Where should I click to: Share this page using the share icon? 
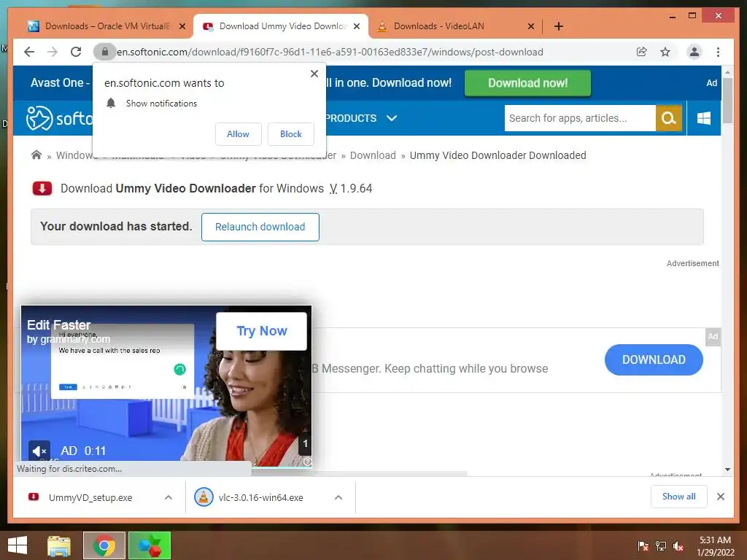coord(642,52)
